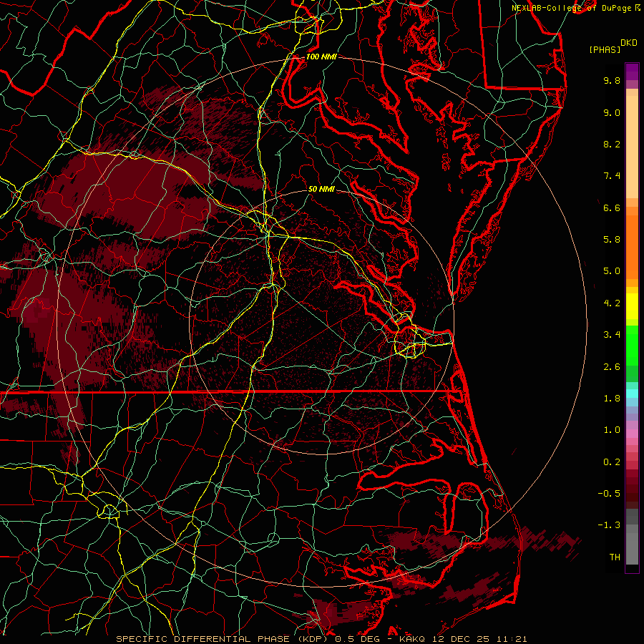The width and height of the screenshot is (644, 644).
Task: Click the 3.4 value on the legend
Action: 612,335
